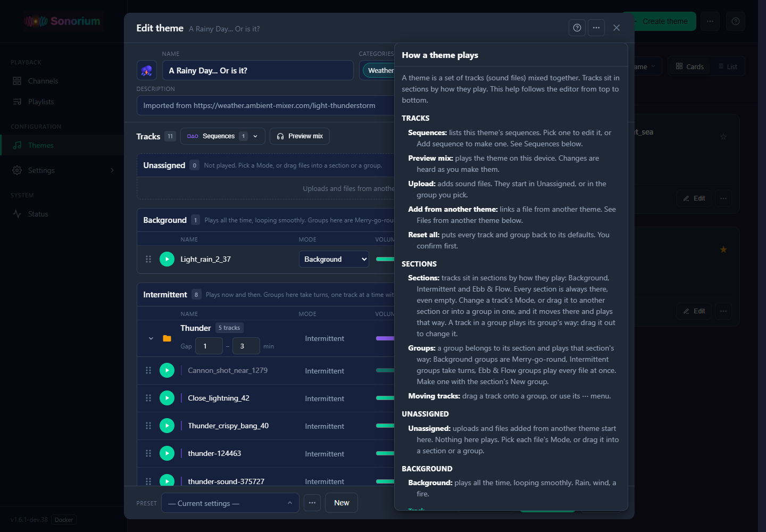Grab the drag handle of Cannon_shot_near_1279
The height and width of the screenshot is (532, 766).
tap(148, 370)
